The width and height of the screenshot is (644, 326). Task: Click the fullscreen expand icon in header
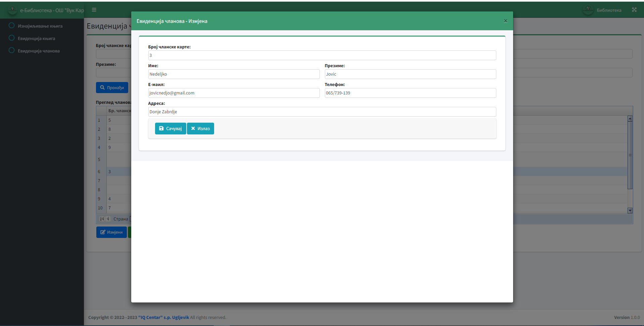click(x=634, y=10)
